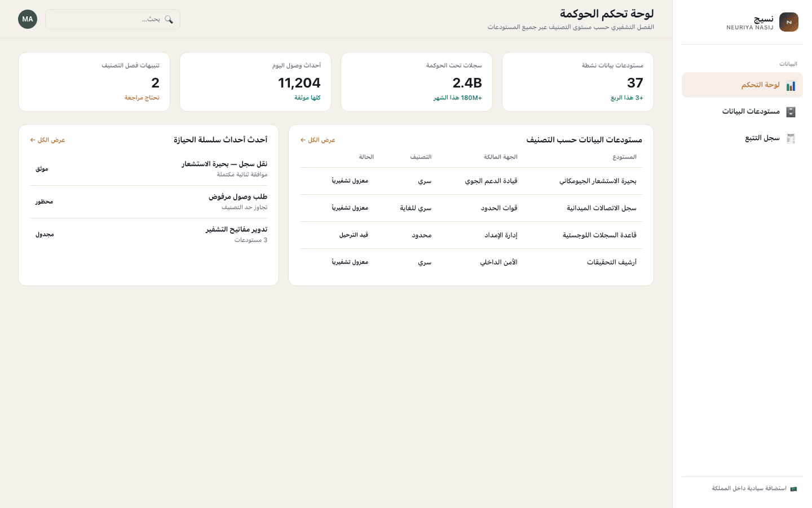Click the flag icon near استضافة سيادية
This screenshot has width=812, height=508.
click(793, 489)
